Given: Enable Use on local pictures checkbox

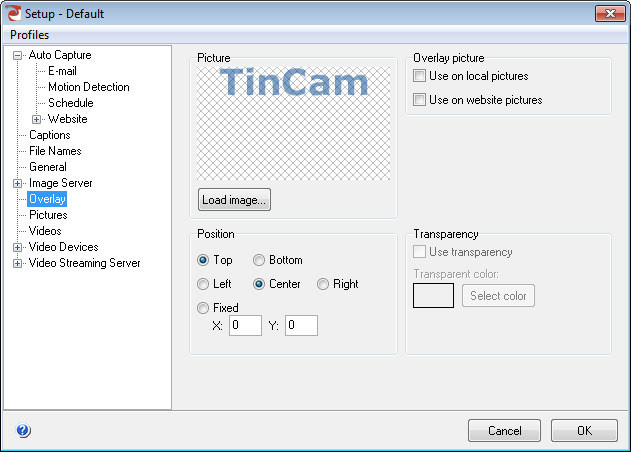Looking at the screenshot, I should tap(419, 76).
